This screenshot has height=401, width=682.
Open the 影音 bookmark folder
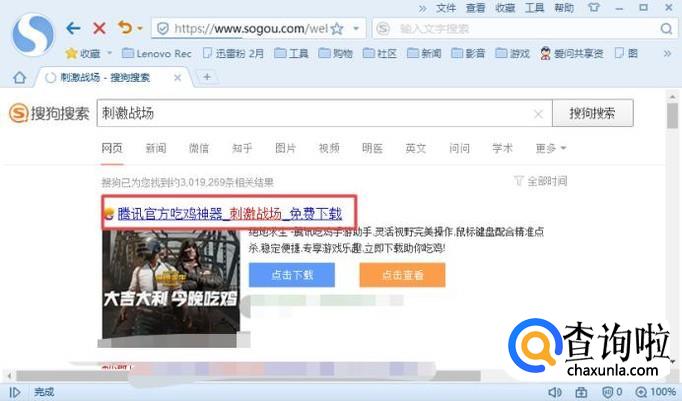[x=468, y=53]
